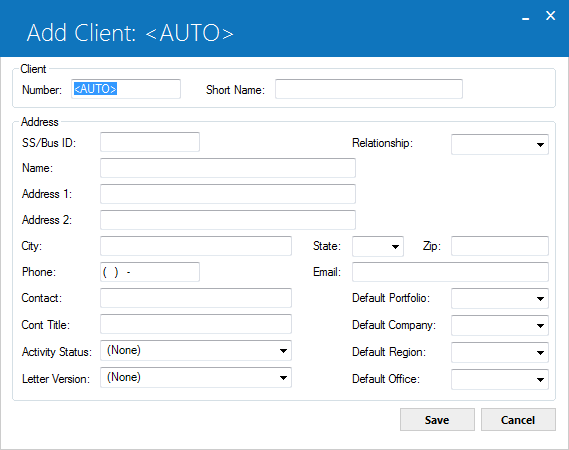Expand the Default Company combo box

click(500, 326)
